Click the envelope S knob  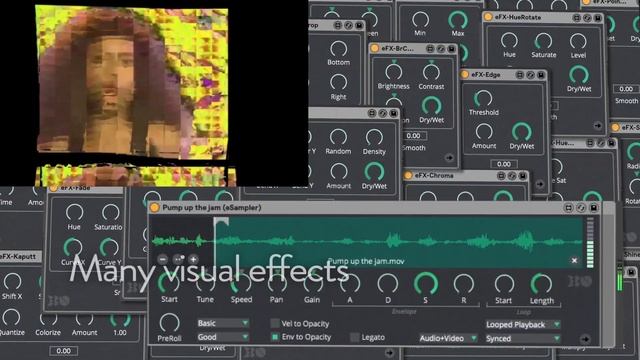click(x=426, y=283)
